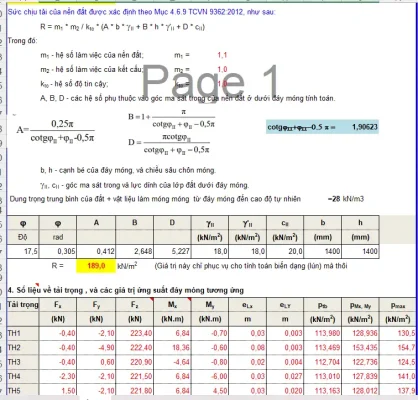418x400 pixels.
Task: Click the My column header
Action: click(210, 305)
